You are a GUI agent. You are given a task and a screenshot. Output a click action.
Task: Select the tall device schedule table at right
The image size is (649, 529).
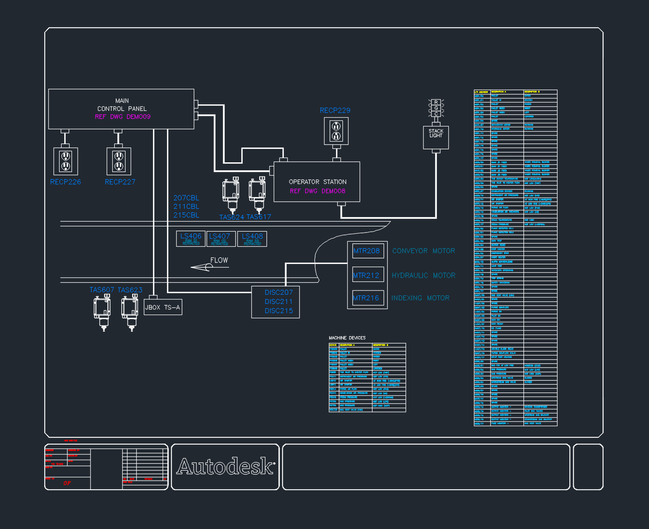click(x=516, y=258)
